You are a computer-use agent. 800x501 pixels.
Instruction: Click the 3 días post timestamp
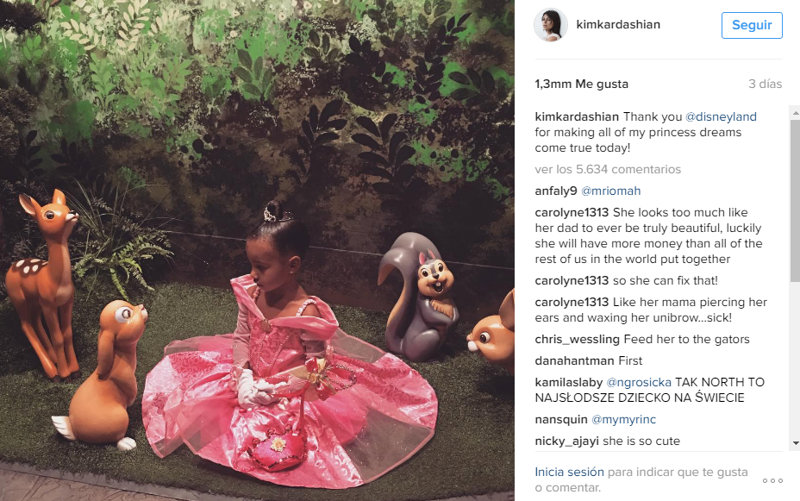765,84
